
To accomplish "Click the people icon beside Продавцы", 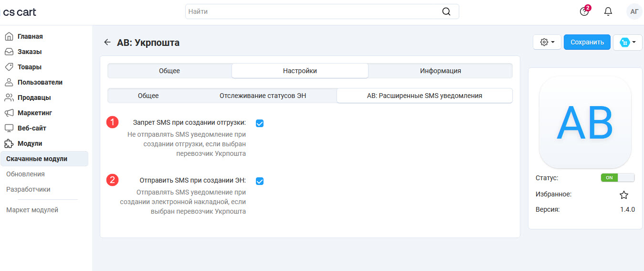I will click(9, 98).
